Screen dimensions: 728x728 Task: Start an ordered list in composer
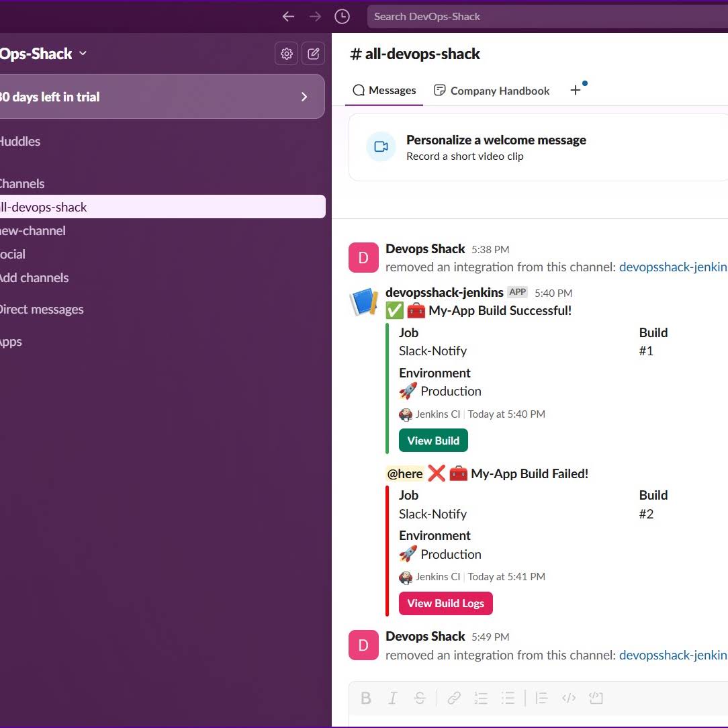click(481, 698)
